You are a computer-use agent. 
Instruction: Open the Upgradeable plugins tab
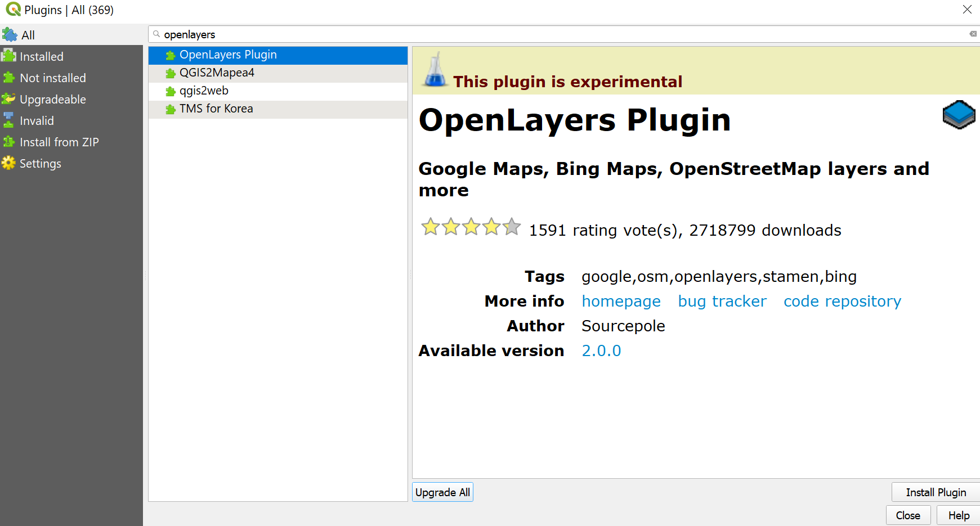71,99
